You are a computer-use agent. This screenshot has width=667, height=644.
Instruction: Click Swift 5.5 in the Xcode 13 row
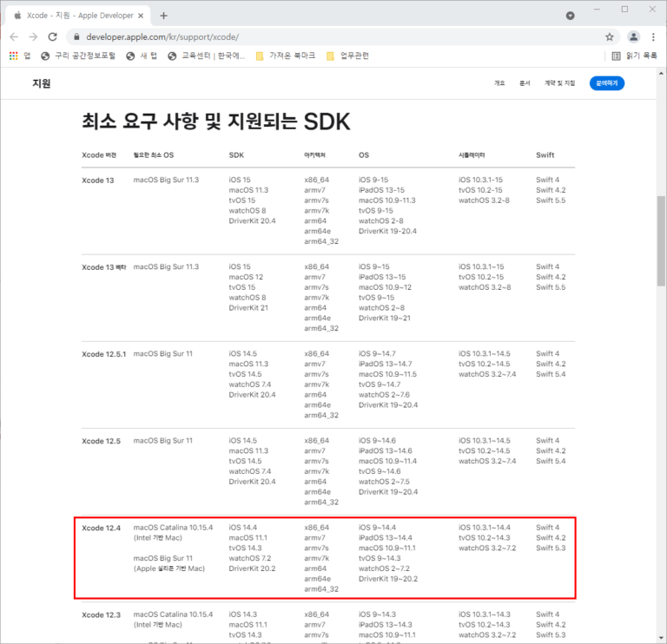click(551, 200)
